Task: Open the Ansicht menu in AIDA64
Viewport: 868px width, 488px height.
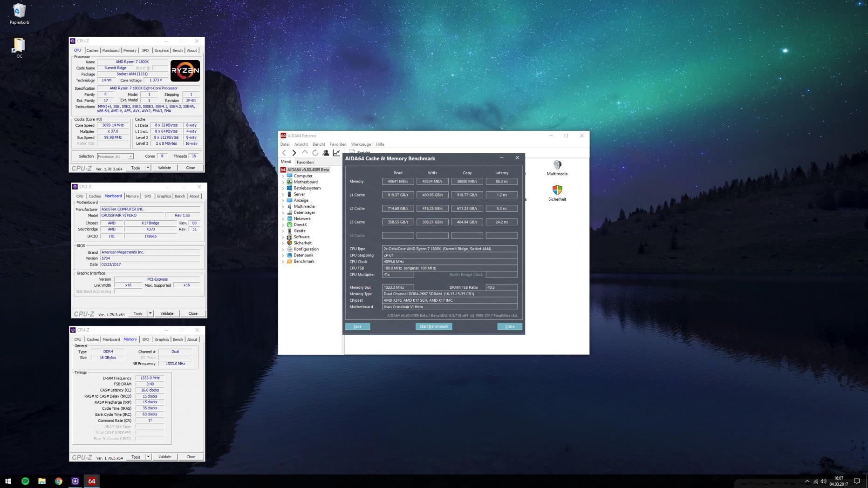Action: click(x=301, y=144)
